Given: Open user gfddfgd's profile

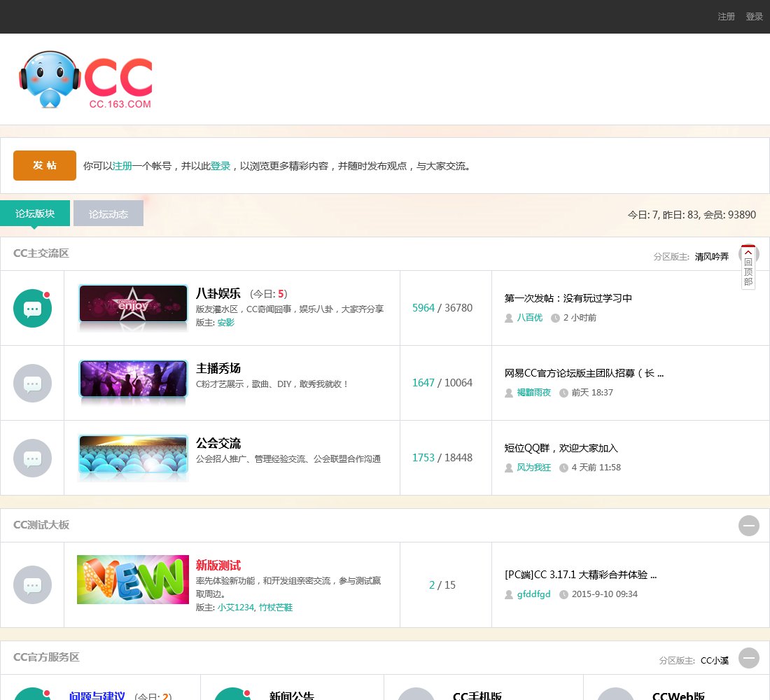Looking at the screenshot, I should [534, 594].
